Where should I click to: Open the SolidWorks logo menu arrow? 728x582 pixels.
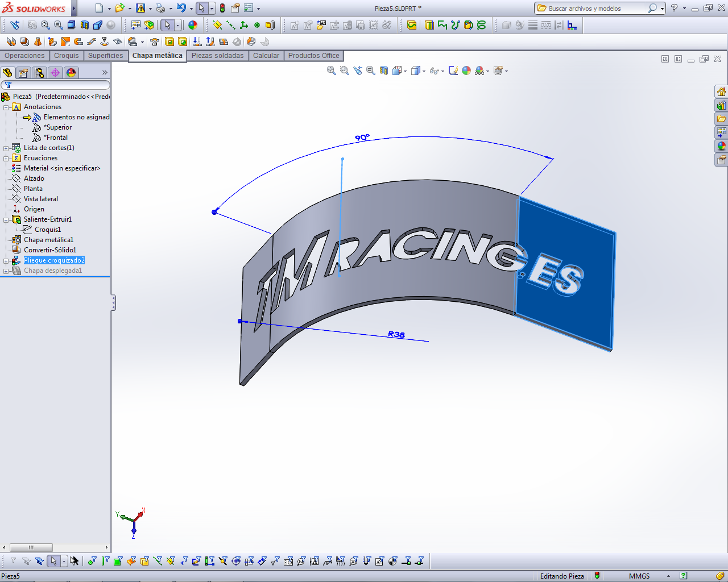point(75,9)
